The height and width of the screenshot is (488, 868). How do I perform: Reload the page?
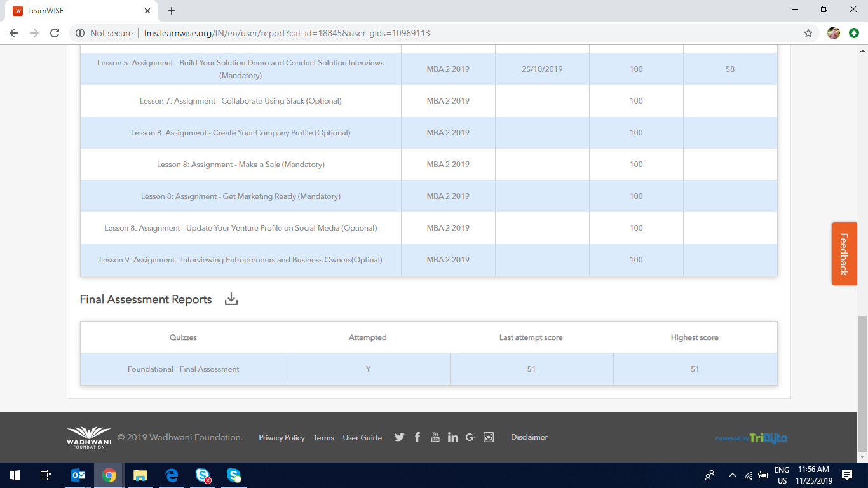coord(55,33)
